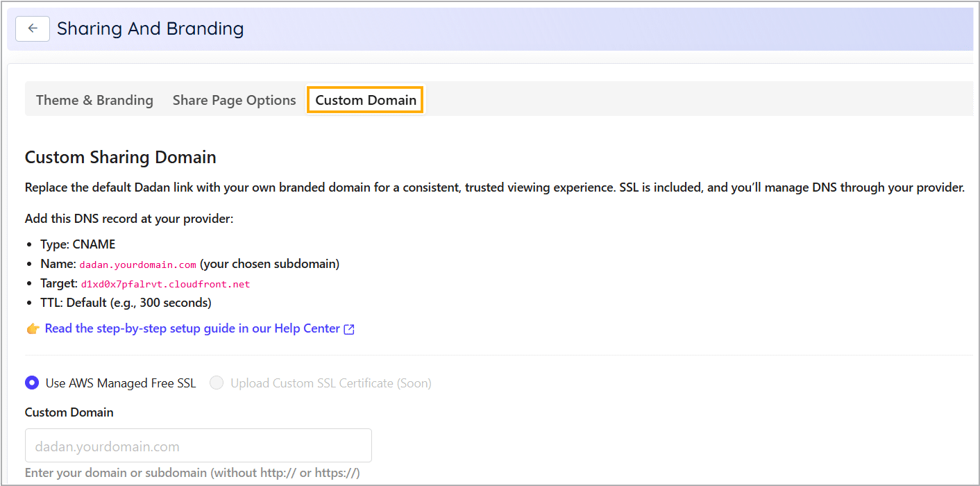The height and width of the screenshot is (486, 980).
Task: Select Upload Custom SSL Certificate radio
Action: click(217, 383)
